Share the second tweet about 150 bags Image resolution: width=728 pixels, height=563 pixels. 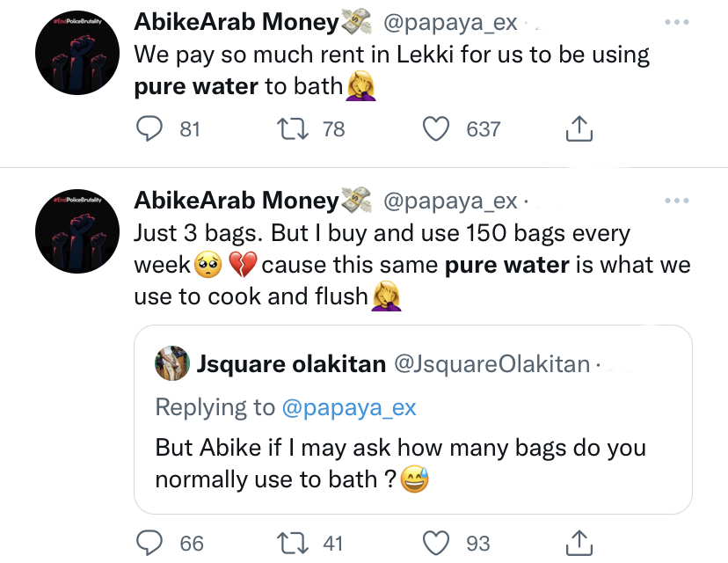click(578, 543)
